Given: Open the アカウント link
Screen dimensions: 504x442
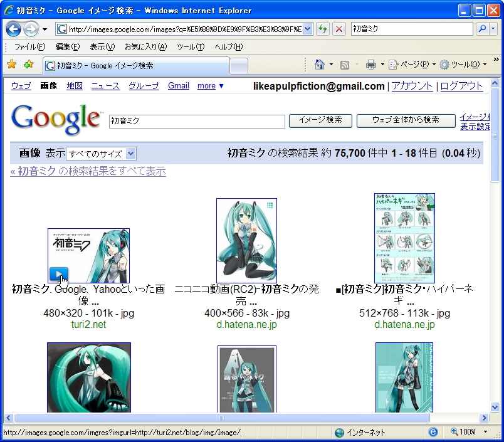Looking at the screenshot, I should pos(412,86).
